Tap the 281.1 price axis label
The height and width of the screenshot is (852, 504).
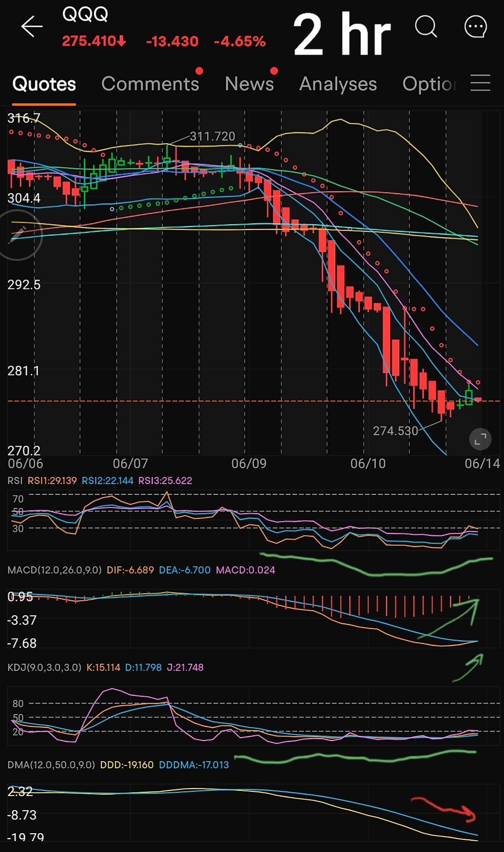24,371
